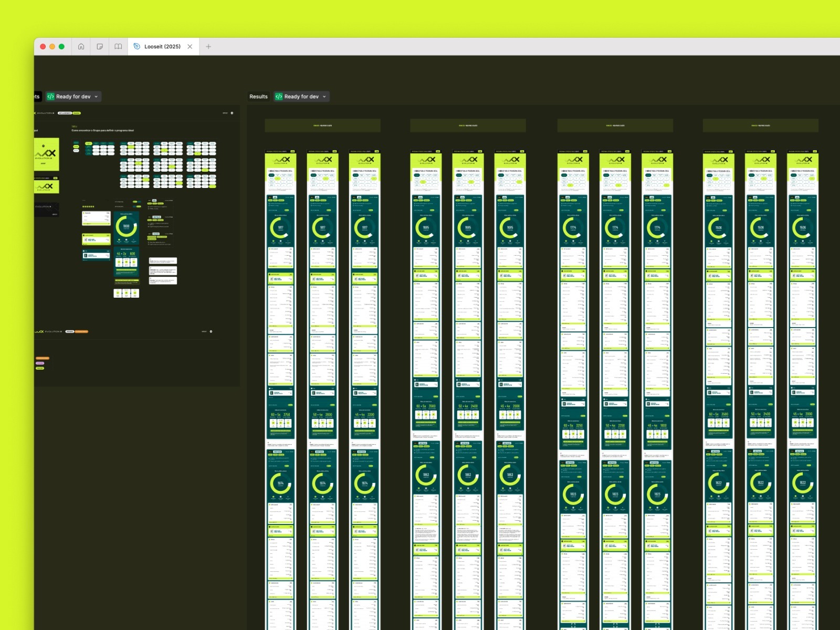Go to the Home tab icon
The height and width of the screenshot is (630, 840).
click(81, 47)
